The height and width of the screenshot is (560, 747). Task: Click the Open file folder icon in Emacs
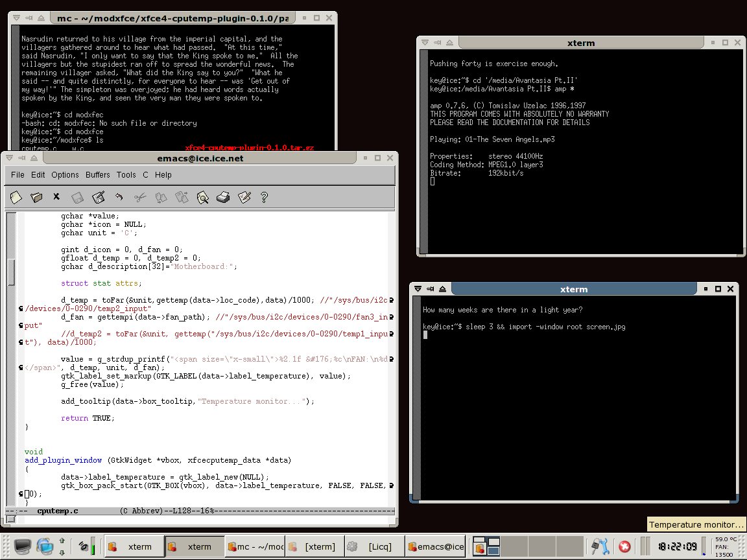click(37, 197)
